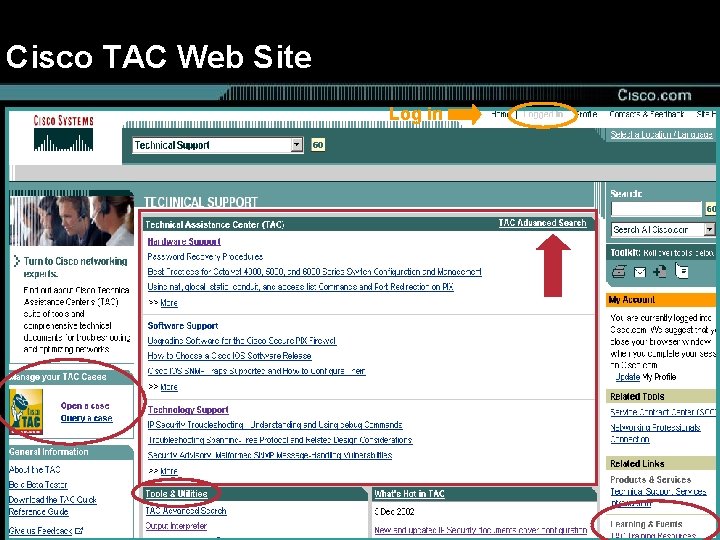Open the Hardware Support link
Image resolution: width=720 pixels, height=540 pixels.
[184, 242]
